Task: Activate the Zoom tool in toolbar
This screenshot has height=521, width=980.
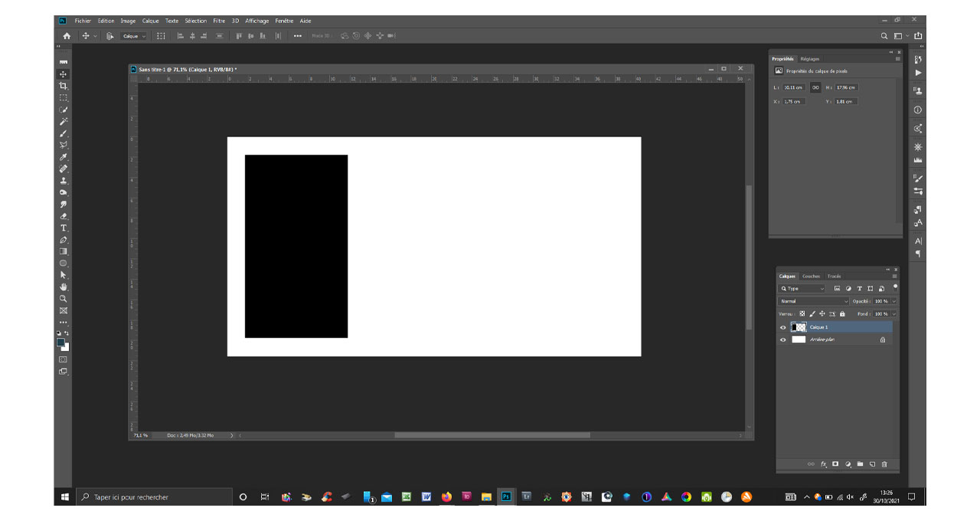Action: tap(64, 298)
